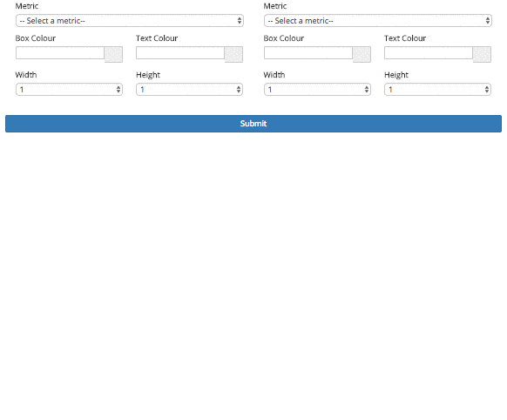This screenshot has height=420, width=507.
Task: Focus the right panel's Box Colour text field
Action: click(x=308, y=52)
